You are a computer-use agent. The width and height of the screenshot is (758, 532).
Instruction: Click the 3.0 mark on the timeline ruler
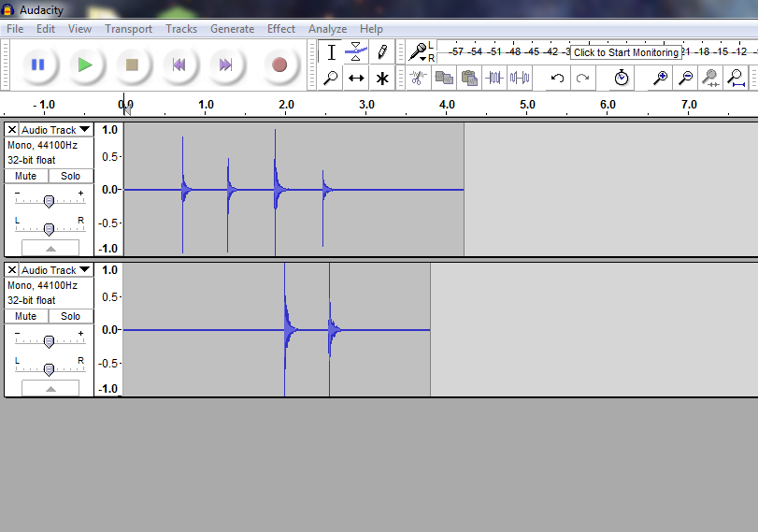(x=366, y=105)
